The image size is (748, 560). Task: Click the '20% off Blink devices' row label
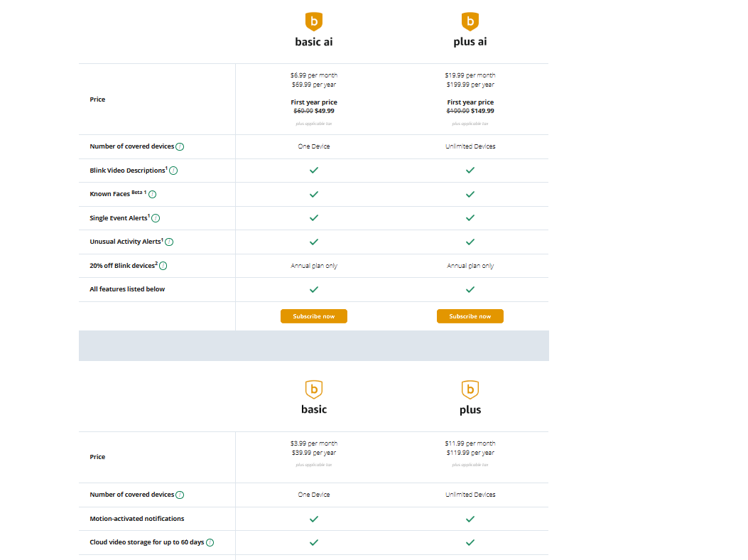122,266
